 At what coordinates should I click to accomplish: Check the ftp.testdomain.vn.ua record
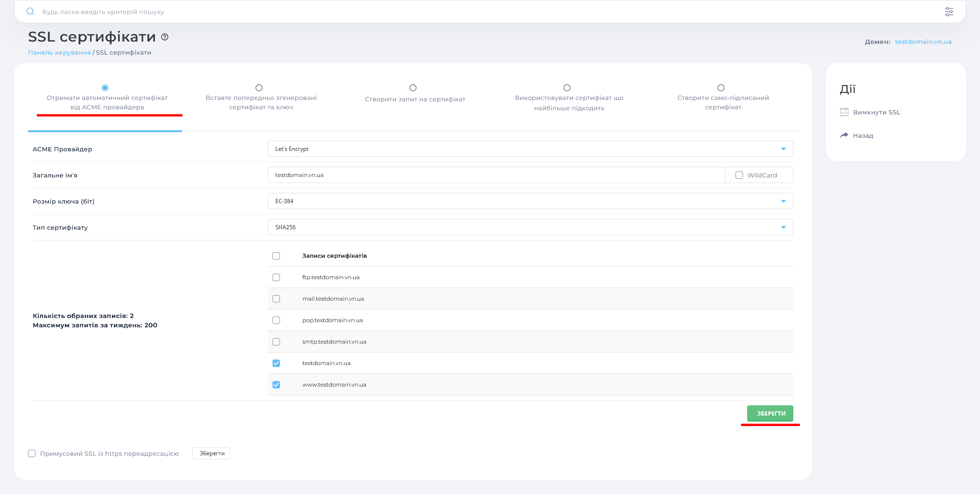tap(276, 277)
